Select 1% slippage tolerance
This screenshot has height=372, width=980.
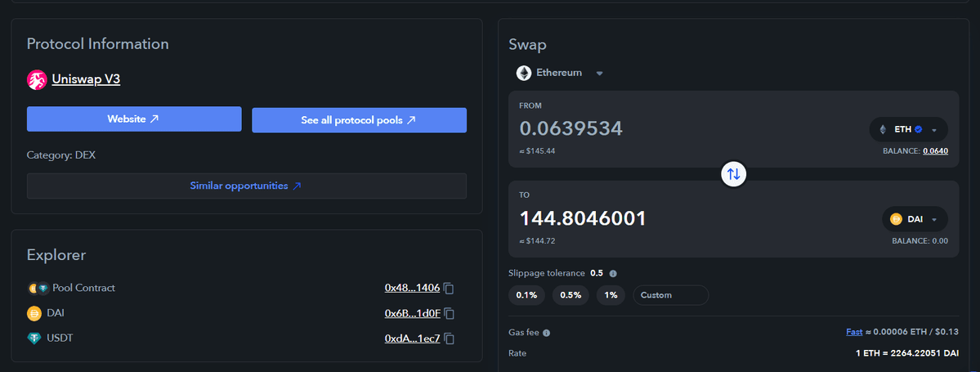pos(611,295)
